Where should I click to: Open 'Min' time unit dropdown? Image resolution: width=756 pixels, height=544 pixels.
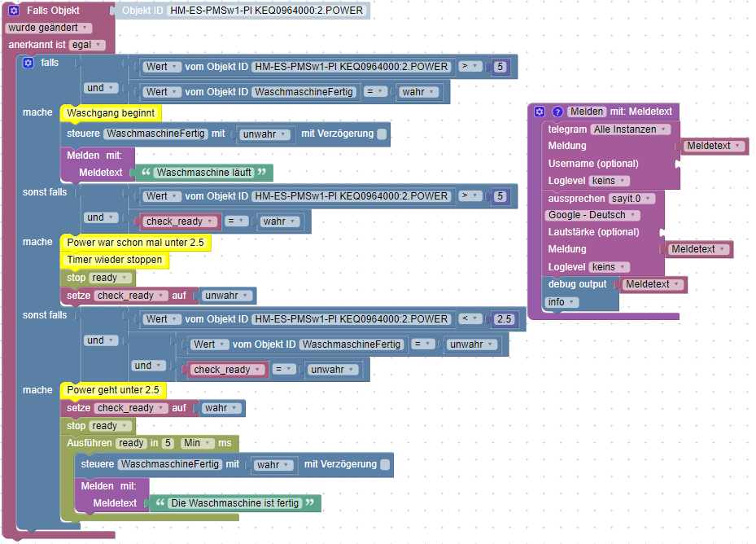[198, 443]
